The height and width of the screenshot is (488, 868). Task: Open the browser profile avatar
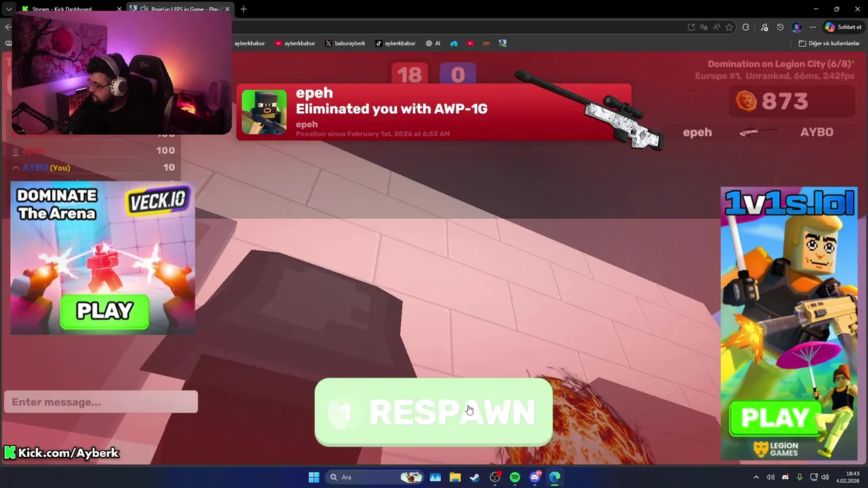pyautogui.click(x=797, y=27)
